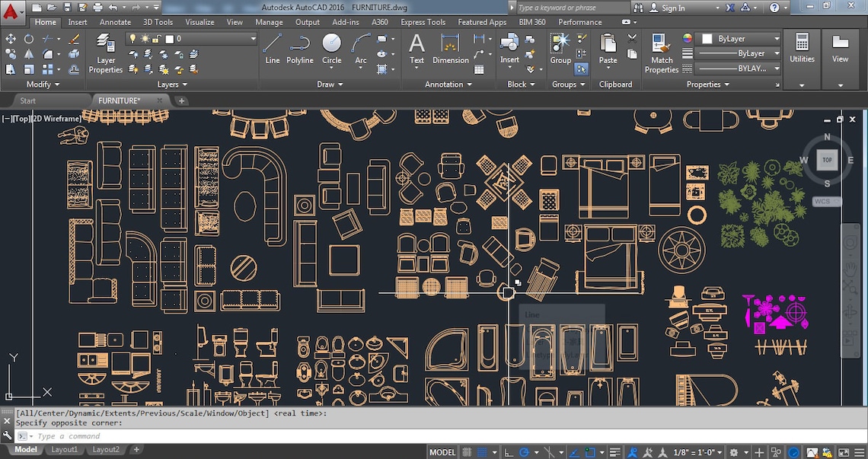
Task: Switch to the Annotate ribbon tab
Action: tap(115, 22)
